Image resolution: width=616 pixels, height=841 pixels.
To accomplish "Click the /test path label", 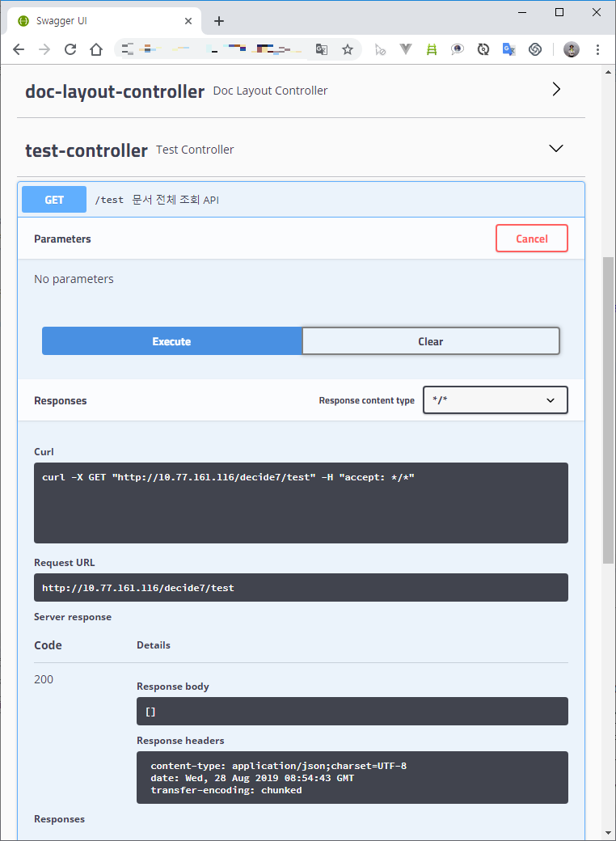I will coord(109,200).
